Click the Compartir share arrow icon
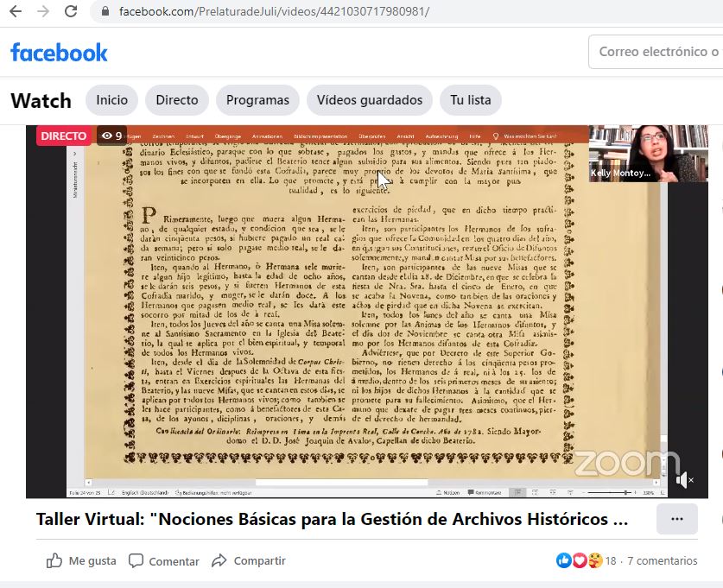Screen dimensions: 723x588 tap(219, 560)
